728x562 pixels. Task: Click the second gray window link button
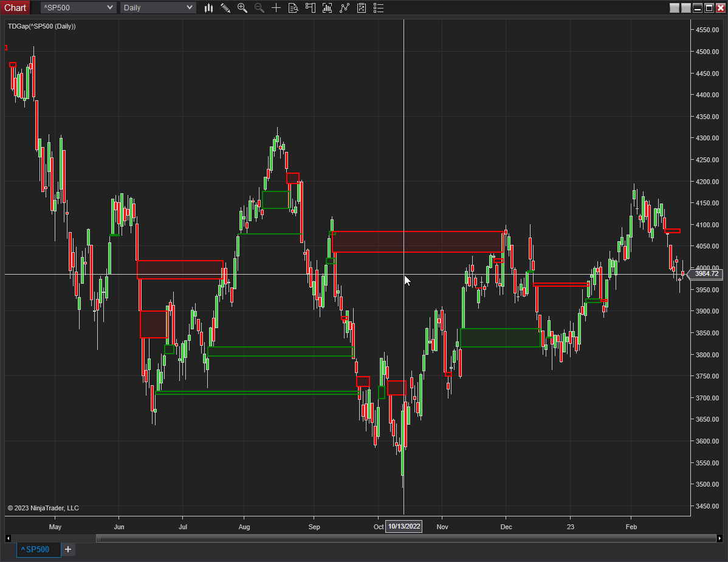pyautogui.click(x=685, y=8)
